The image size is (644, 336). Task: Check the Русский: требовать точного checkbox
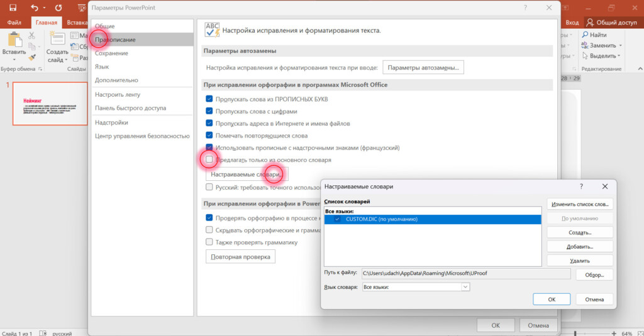[x=209, y=187]
